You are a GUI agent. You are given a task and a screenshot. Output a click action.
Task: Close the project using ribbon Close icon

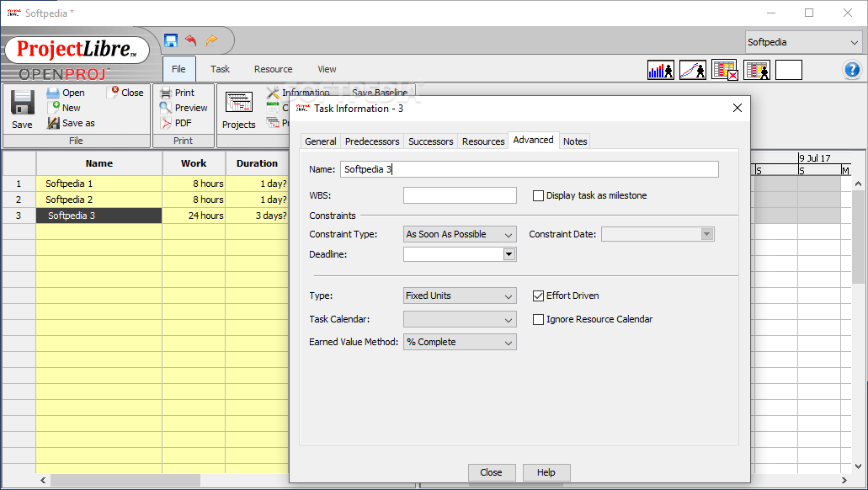click(114, 91)
